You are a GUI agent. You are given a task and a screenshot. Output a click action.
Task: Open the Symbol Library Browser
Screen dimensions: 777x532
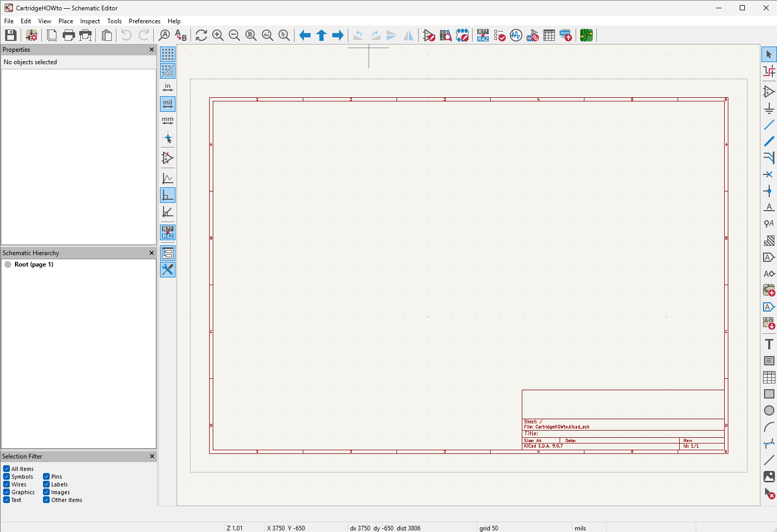(x=446, y=35)
